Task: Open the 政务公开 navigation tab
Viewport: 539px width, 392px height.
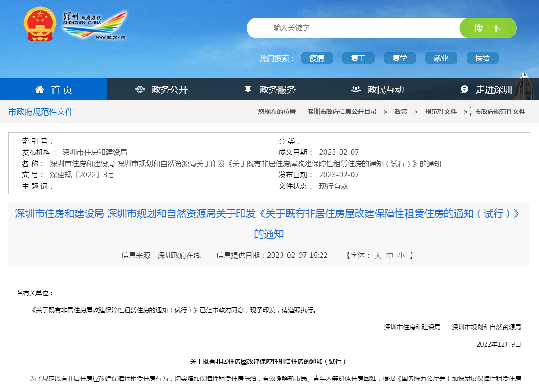Action: click(169, 90)
